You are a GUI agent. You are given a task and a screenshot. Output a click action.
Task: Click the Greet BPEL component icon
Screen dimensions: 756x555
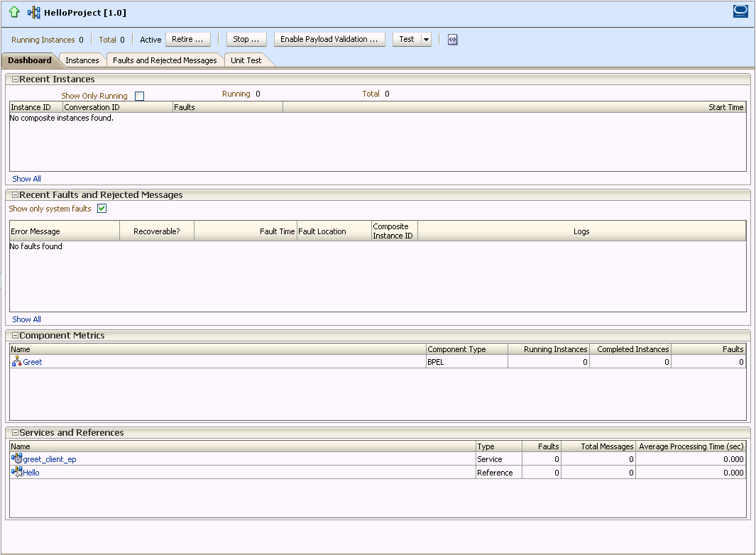16,362
